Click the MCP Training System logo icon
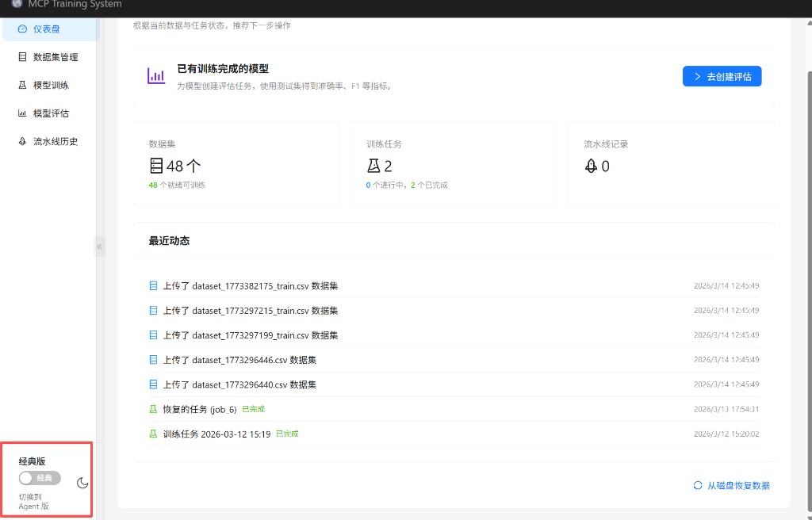 (17, 3)
